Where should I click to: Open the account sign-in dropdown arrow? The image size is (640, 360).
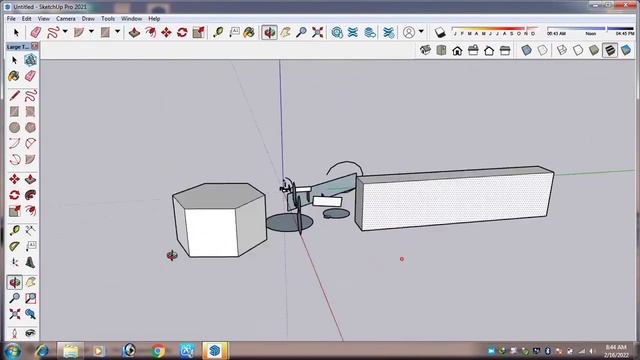[421, 31]
